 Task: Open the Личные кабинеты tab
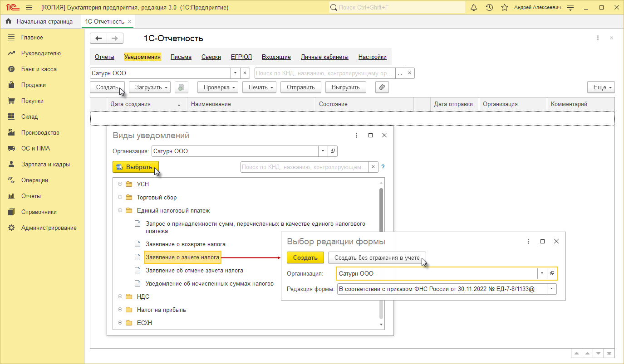pyautogui.click(x=324, y=57)
